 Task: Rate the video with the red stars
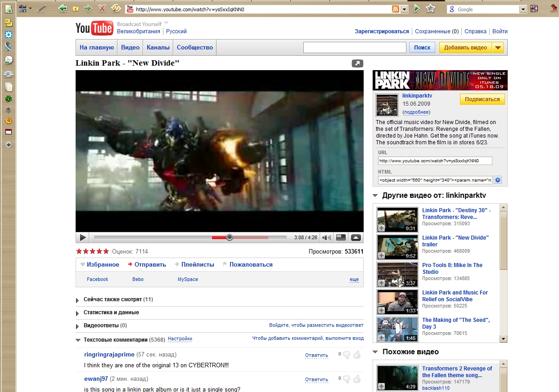(93, 251)
